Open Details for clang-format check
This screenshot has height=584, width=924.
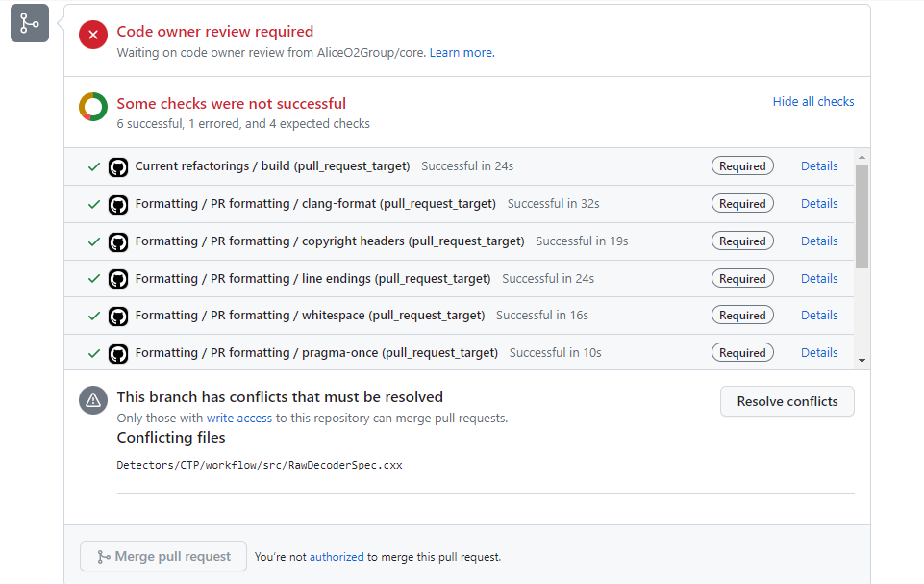coord(819,204)
